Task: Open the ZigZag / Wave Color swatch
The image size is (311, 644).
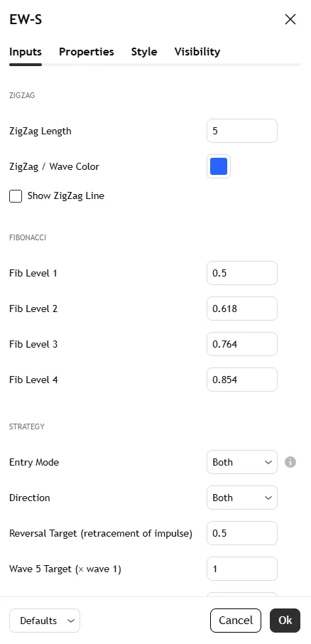Action: click(219, 166)
